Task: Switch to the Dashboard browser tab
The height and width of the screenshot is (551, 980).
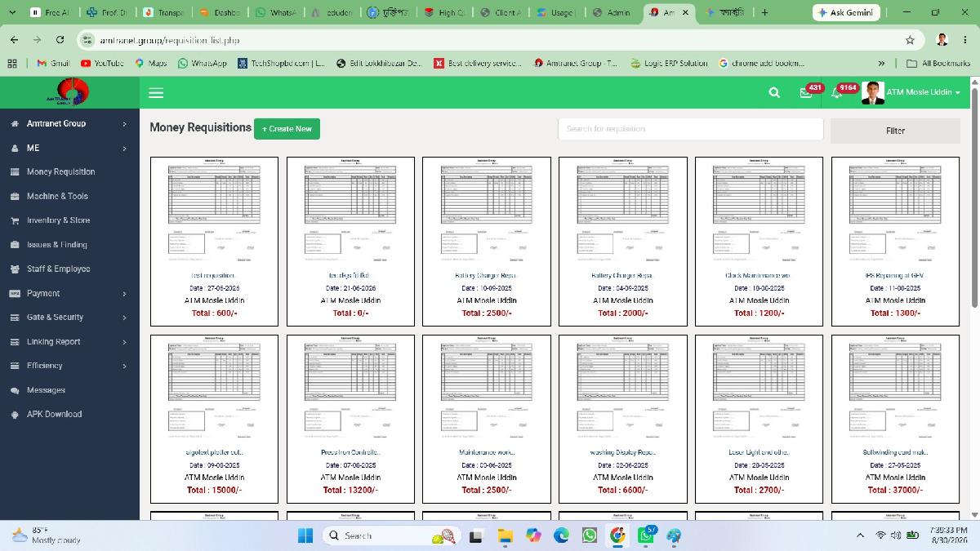Action: [x=220, y=12]
